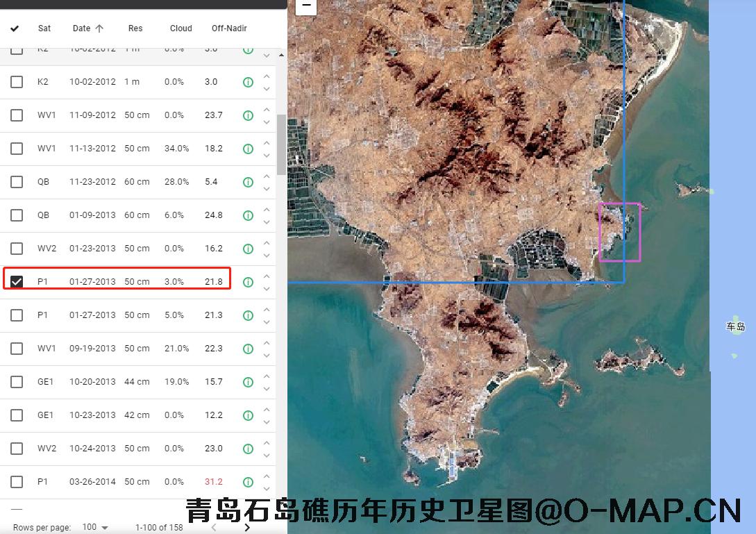Sort by Off-Nadir column header
This screenshot has height=534, width=756.
tap(229, 28)
